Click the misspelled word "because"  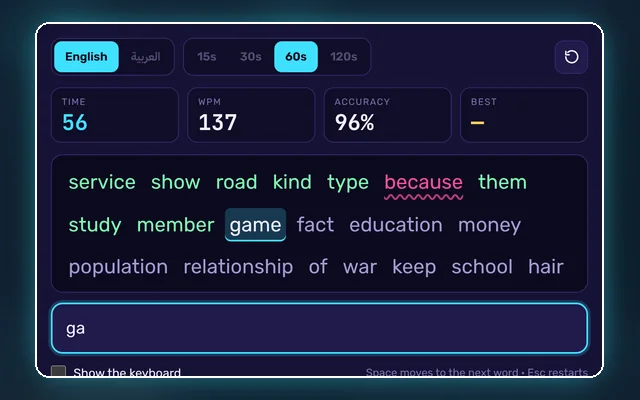coord(423,183)
